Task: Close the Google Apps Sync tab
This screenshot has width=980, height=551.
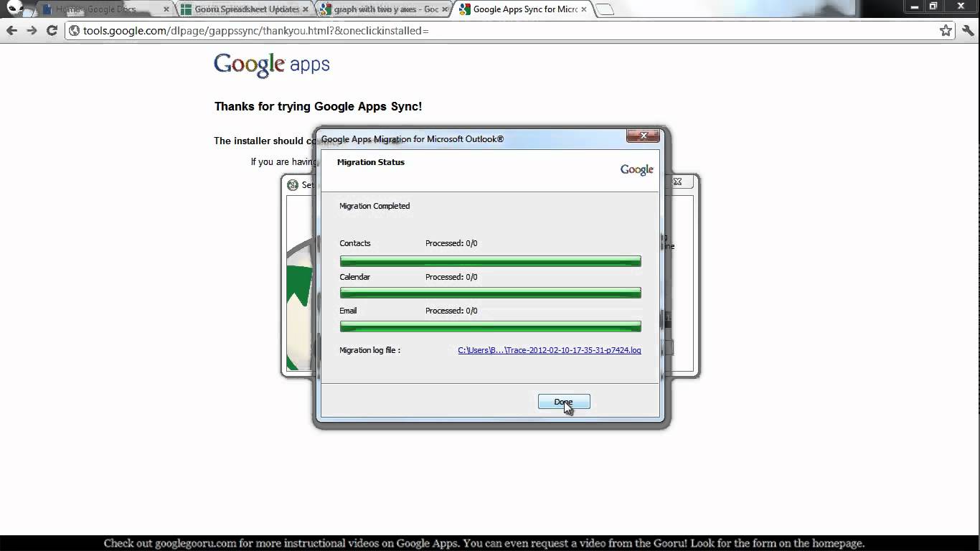Action: click(584, 9)
